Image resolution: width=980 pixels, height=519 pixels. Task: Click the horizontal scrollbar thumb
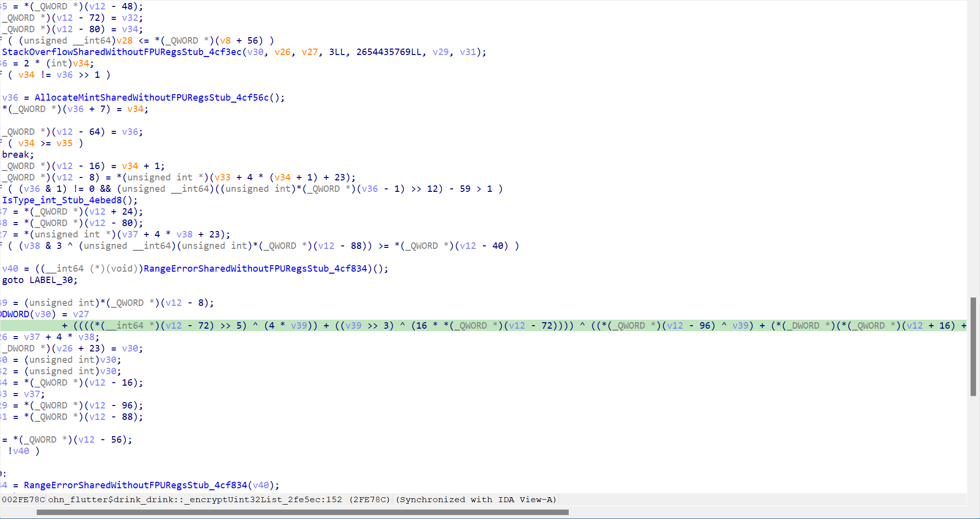point(302,512)
